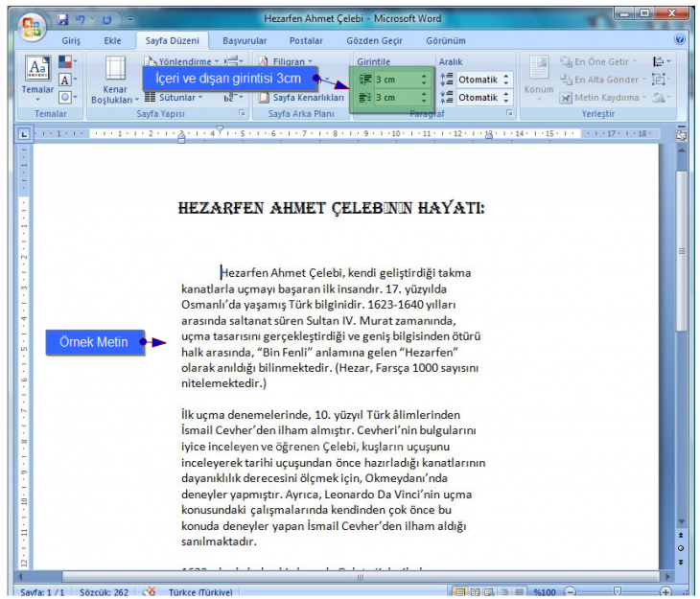Click the vertical scrollbar thumb
700x599 pixels.
(x=681, y=251)
